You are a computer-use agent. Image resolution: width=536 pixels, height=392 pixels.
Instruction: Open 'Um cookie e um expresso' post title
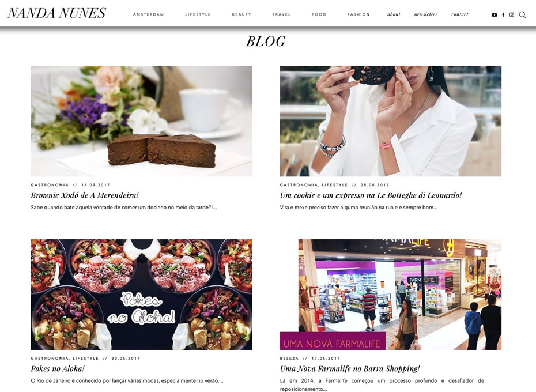(371, 195)
